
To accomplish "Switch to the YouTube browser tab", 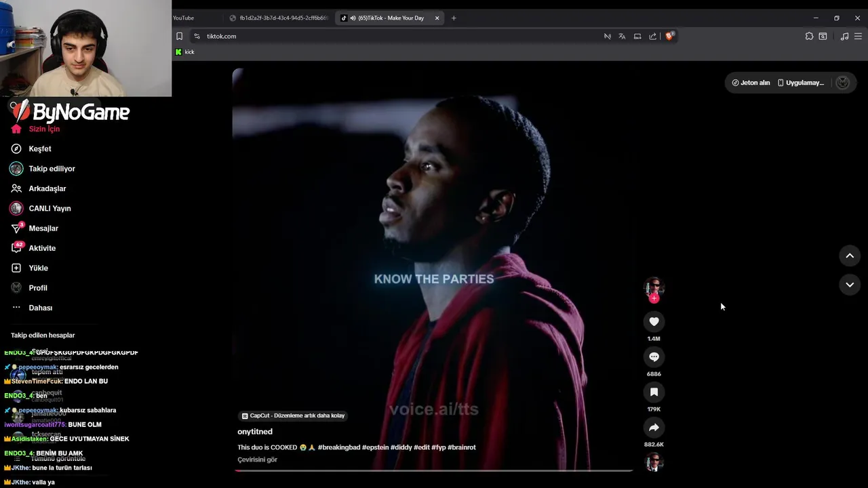I will click(184, 18).
